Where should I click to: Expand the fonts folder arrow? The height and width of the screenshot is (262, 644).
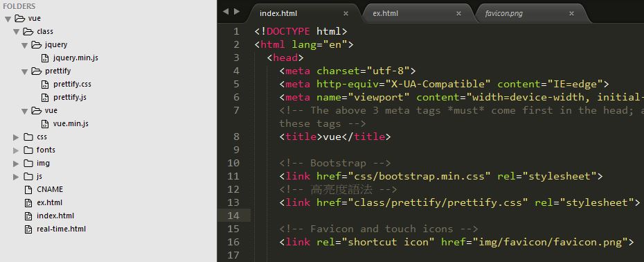[16, 150]
